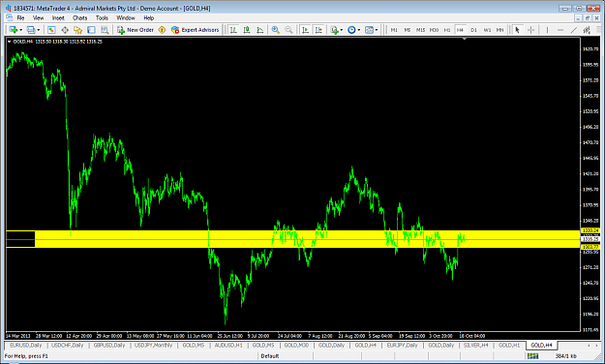Expand the Templates dropdown arrow
The width and height of the screenshot is (605, 364).
tap(377, 30)
